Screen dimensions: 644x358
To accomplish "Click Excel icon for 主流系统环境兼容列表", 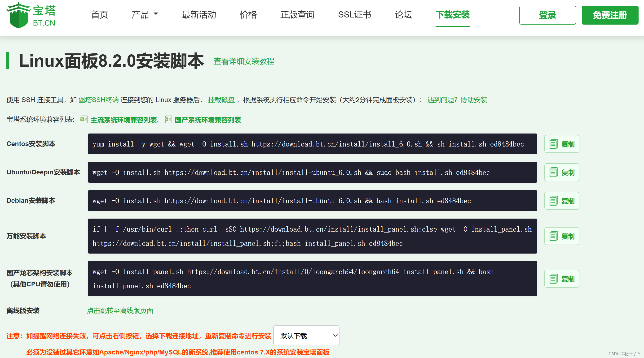I will click(84, 120).
